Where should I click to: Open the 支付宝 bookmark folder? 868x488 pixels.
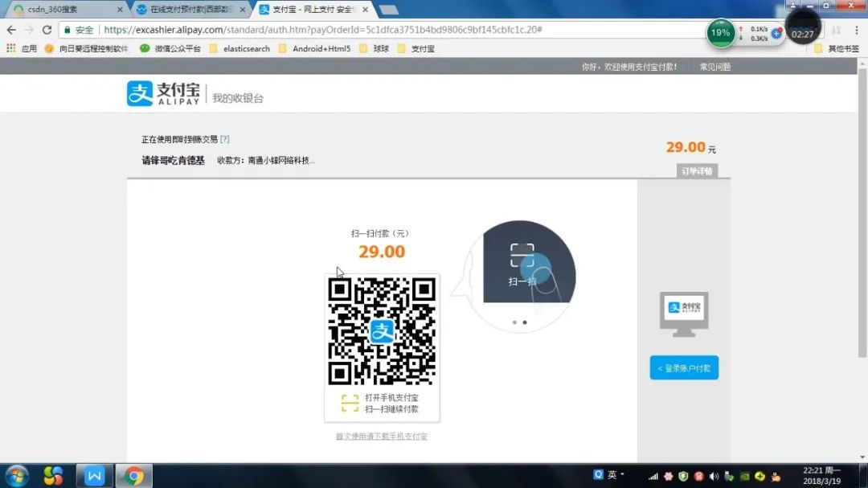coord(416,49)
